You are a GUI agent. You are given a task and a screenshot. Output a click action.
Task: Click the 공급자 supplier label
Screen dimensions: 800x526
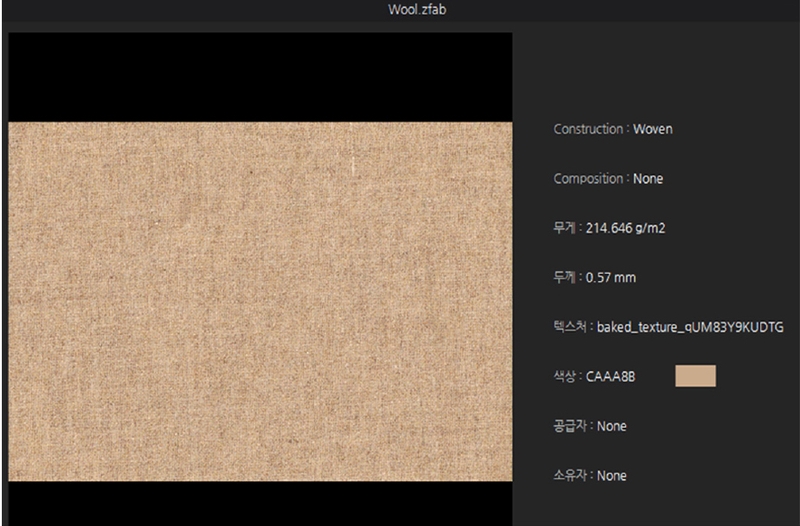point(571,426)
